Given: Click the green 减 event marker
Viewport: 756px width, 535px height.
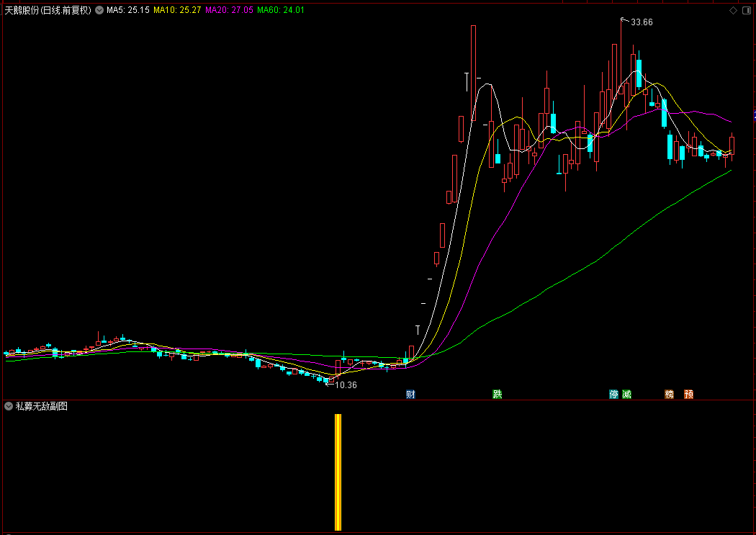Looking at the screenshot, I should coord(626,394).
